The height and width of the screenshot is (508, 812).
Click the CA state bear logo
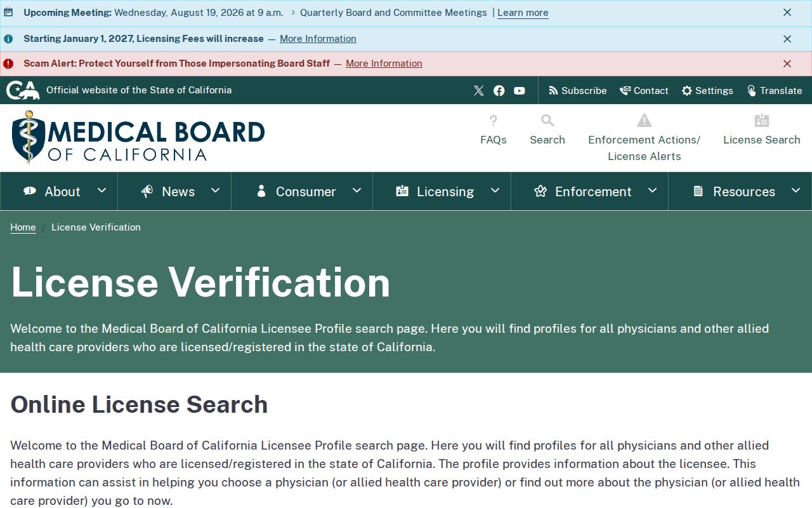[23, 90]
